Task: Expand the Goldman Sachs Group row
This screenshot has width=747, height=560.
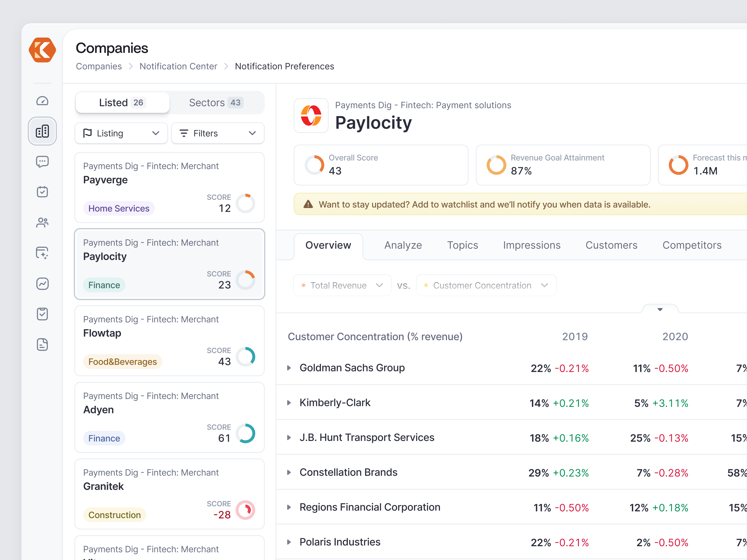Action: pyautogui.click(x=289, y=368)
